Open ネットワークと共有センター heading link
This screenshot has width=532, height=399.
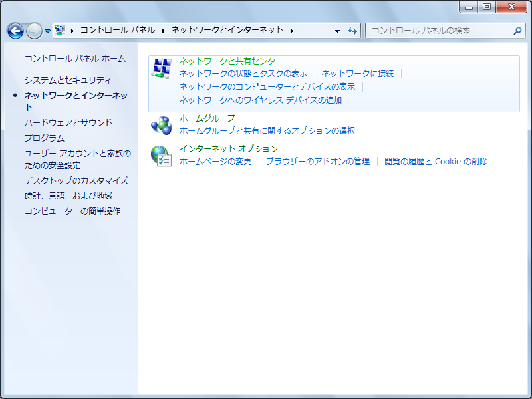(231, 61)
